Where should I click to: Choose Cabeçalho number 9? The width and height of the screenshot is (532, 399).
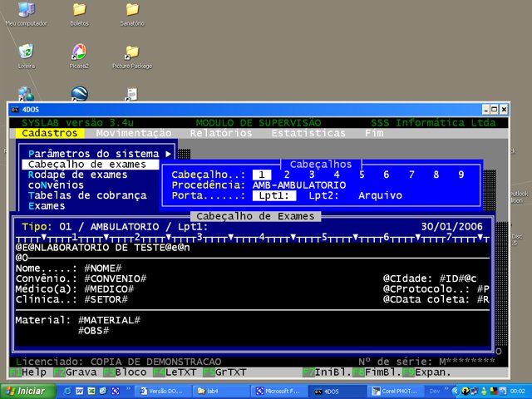coord(461,175)
